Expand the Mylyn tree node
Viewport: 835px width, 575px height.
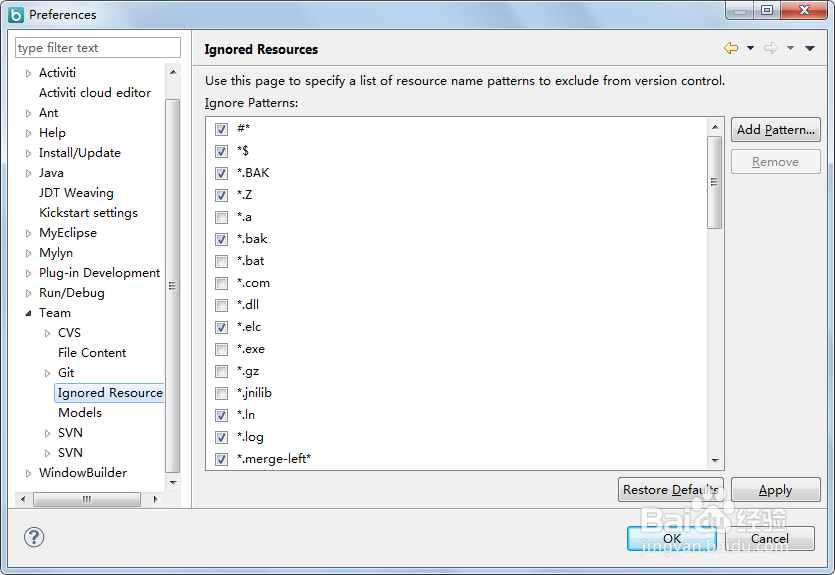[x=28, y=253]
